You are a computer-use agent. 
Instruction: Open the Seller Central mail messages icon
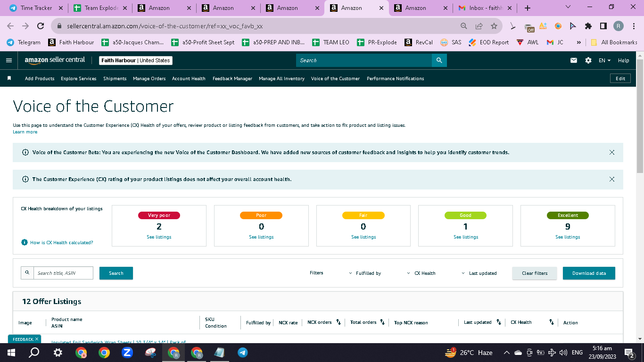(574, 60)
